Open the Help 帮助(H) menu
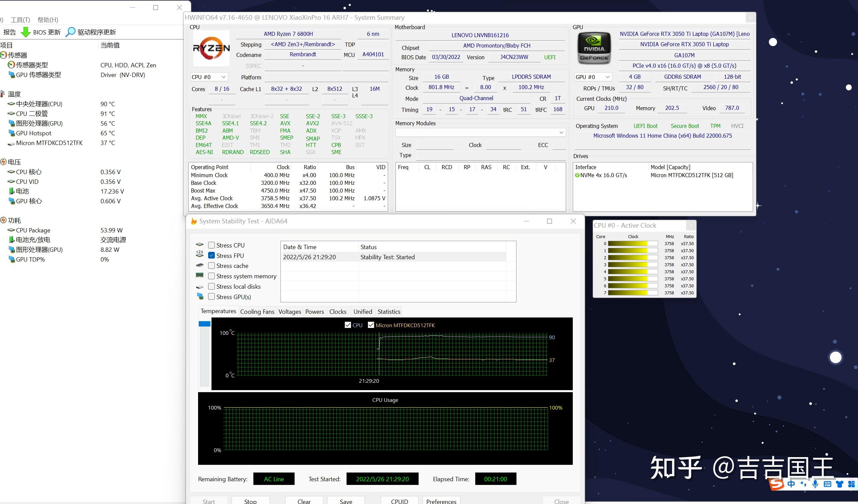This screenshot has height=504, width=858. tap(48, 20)
